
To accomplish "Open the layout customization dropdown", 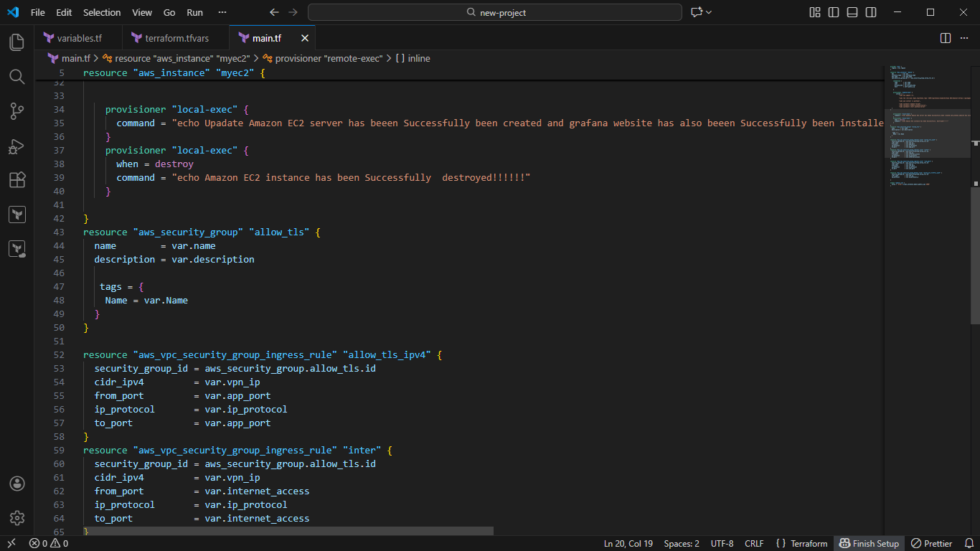I will pyautogui.click(x=814, y=12).
